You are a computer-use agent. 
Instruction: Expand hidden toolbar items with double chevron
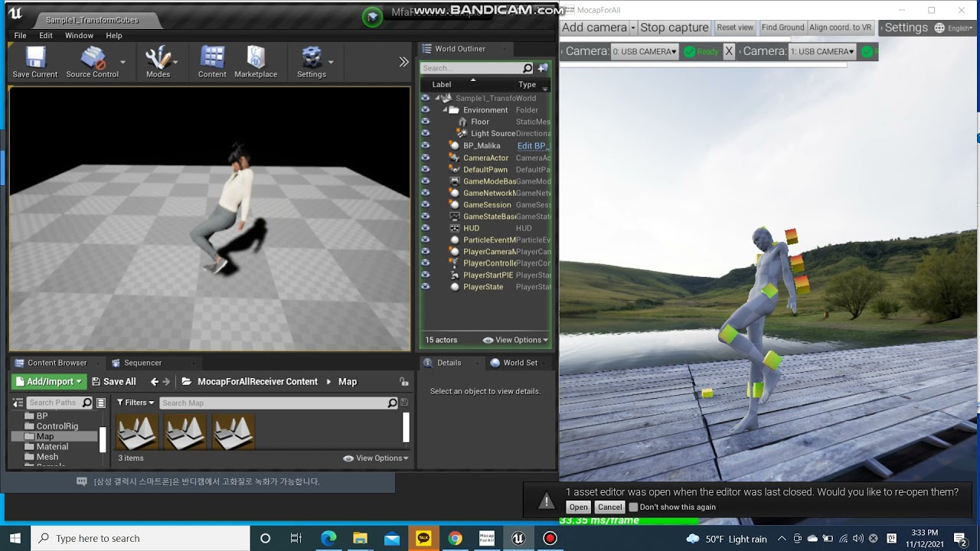click(404, 62)
